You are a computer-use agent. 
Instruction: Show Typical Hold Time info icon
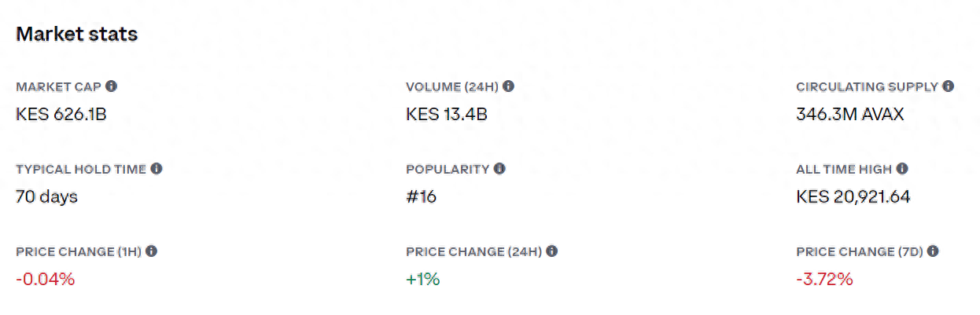click(x=156, y=169)
